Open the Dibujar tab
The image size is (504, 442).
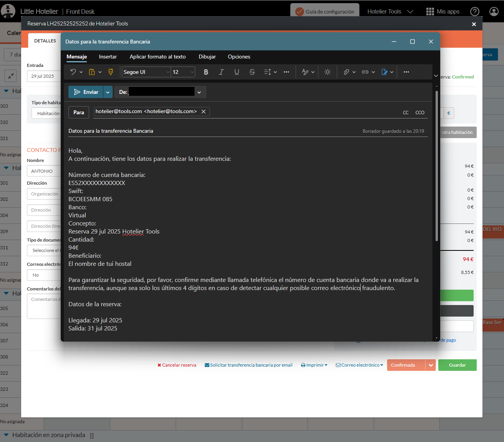[x=207, y=57]
